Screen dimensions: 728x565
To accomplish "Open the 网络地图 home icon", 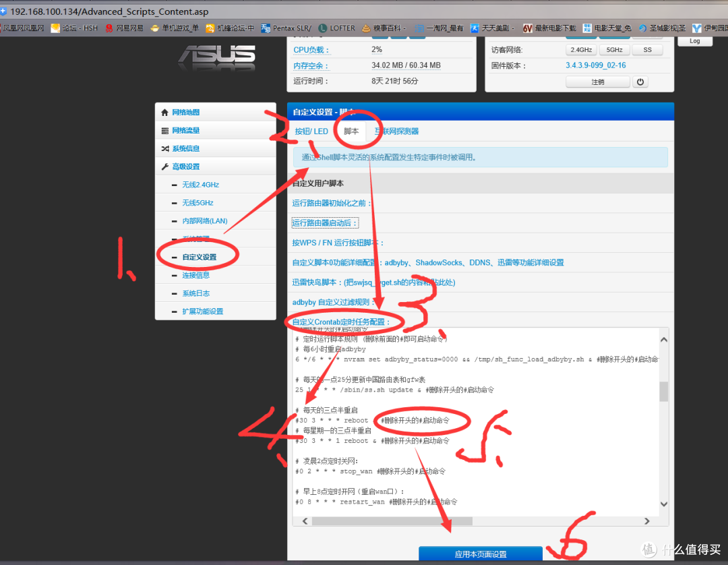I will [x=164, y=113].
